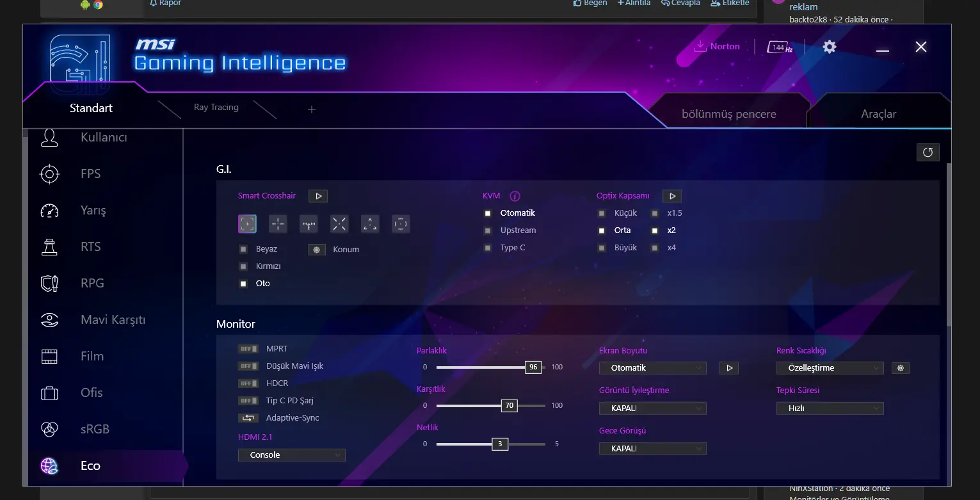
Task: Toggle Tip C PD Şarj switch
Action: tap(248, 401)
